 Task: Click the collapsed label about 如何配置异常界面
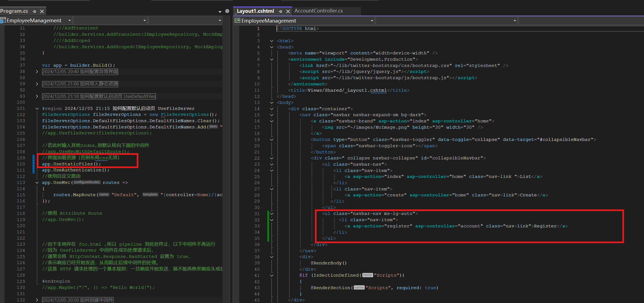80,72
